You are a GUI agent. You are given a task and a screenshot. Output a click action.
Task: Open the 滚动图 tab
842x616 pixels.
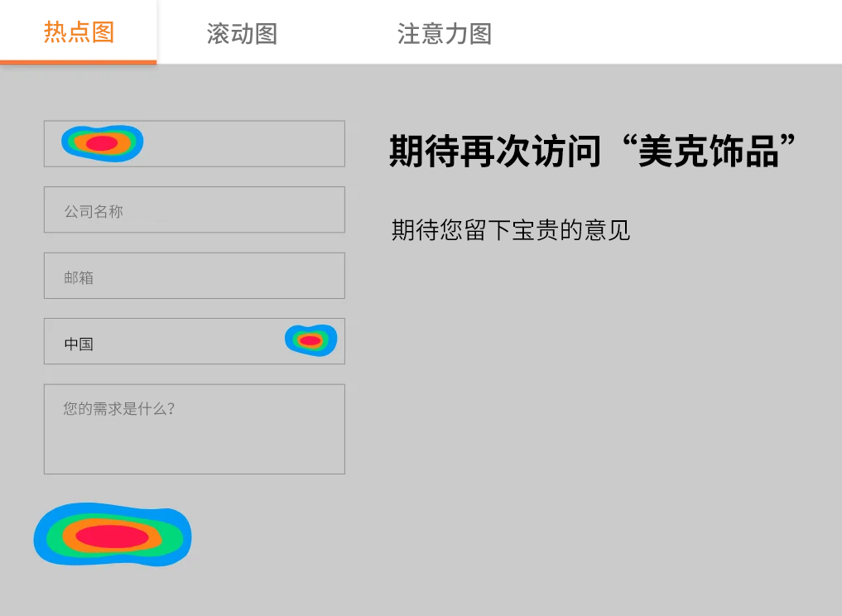(x=242, y=34)
